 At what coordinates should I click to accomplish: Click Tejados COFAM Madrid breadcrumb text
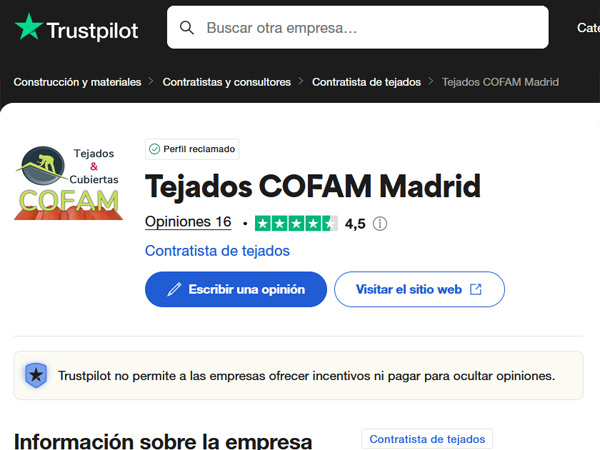click(x=500, y=82)
